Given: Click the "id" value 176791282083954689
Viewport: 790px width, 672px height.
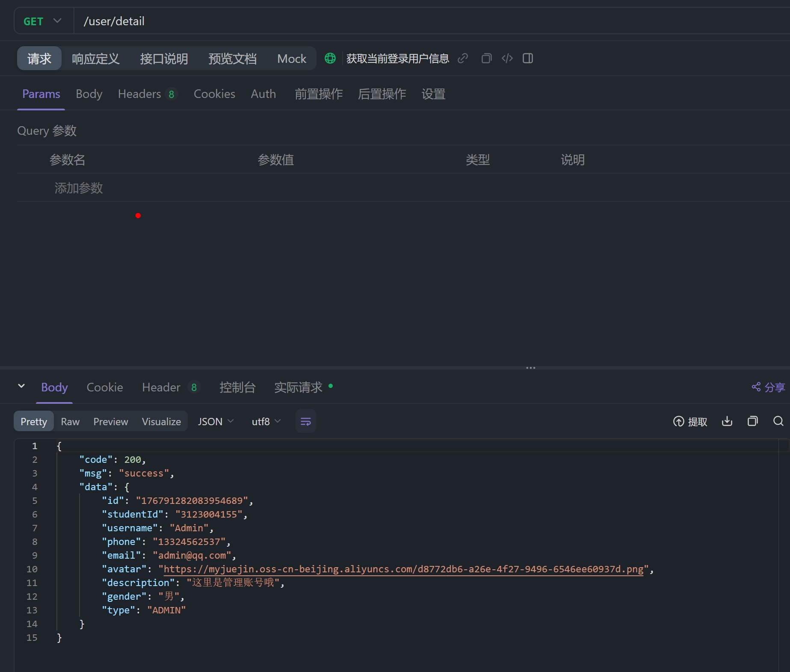Looking at the screenshot, I should point(192,500).
